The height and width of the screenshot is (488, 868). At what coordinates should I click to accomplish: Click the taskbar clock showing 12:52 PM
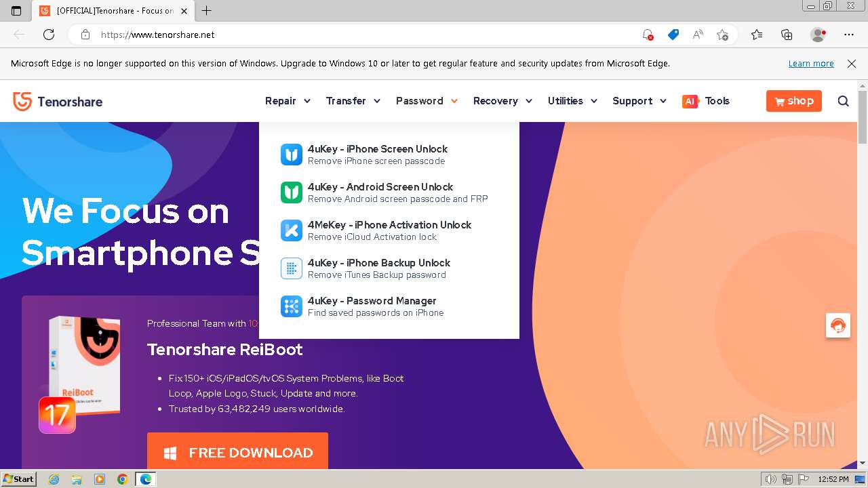[833, 479]
